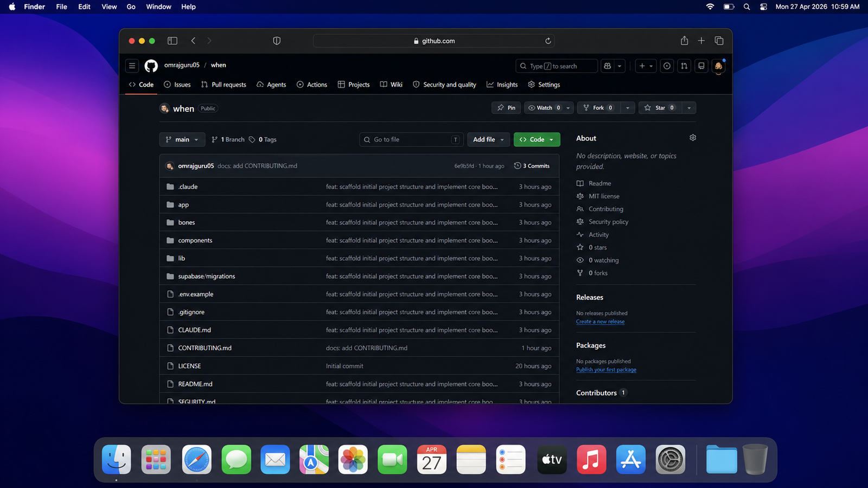Screen dimensions: 868x488
Task: Open the Security and quality tab
Action: [444, 85]
